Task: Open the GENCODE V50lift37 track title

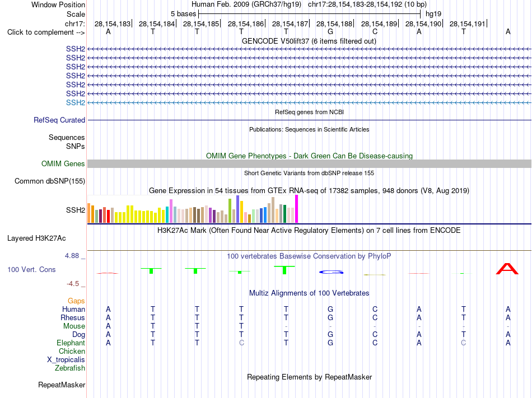Action: coord(309,41)
